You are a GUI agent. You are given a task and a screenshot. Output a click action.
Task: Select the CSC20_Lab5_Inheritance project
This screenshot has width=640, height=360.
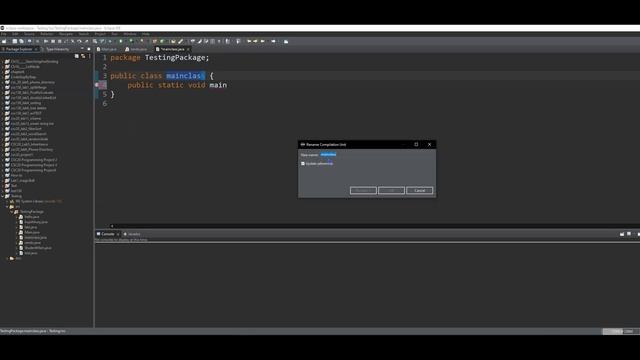pos(29,144)
